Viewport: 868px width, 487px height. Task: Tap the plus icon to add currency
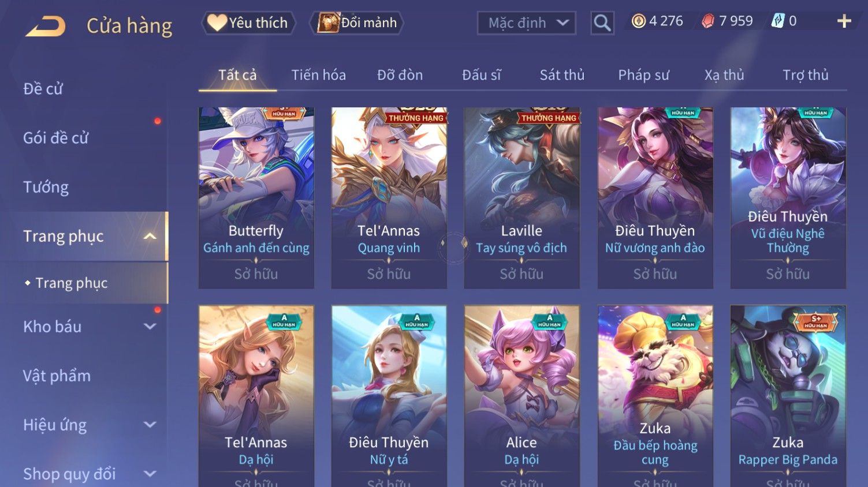pos(844,21)
